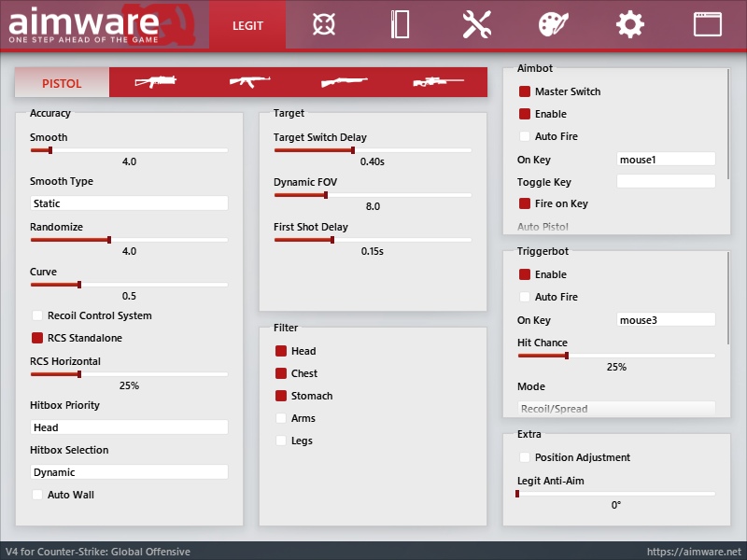
Task: Click the Triggerbot On Key mouse3 field
Action: [666, 320]
